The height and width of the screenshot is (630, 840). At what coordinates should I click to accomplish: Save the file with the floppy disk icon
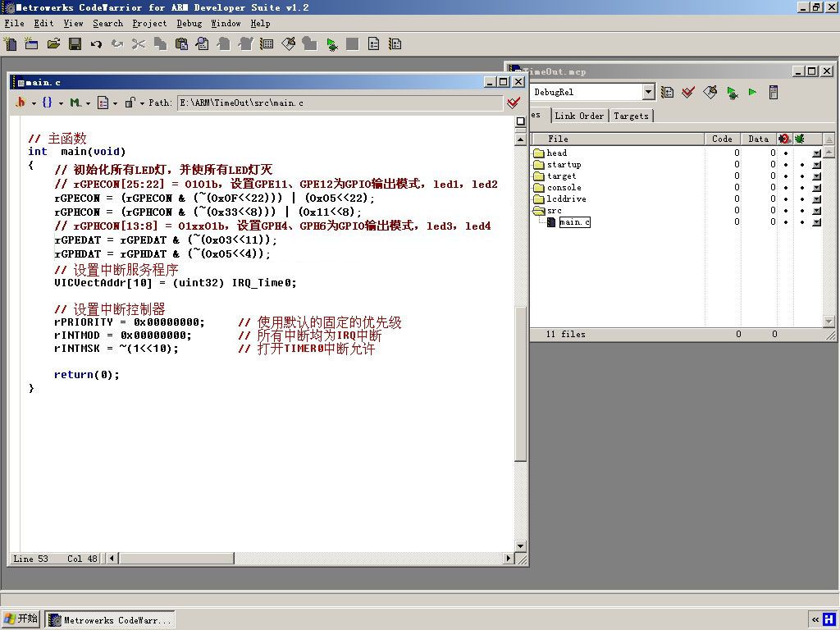pos(75,44)
